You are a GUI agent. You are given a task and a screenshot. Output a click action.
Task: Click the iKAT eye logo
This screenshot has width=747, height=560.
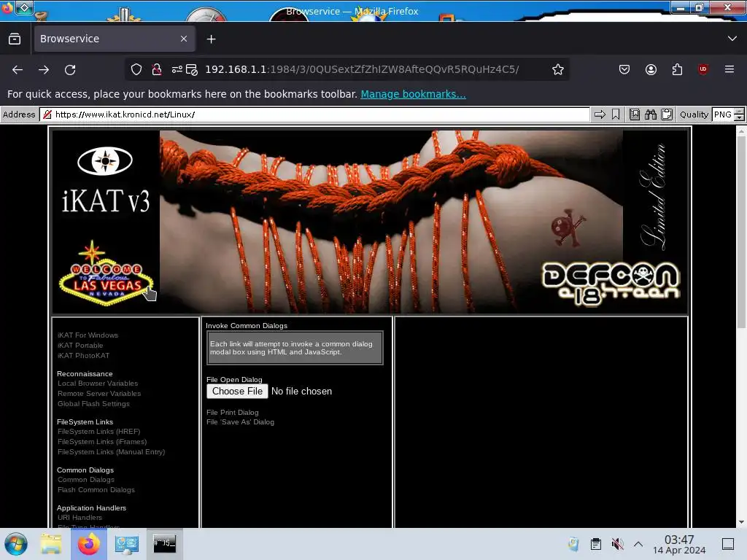click(x=105, y=161)
